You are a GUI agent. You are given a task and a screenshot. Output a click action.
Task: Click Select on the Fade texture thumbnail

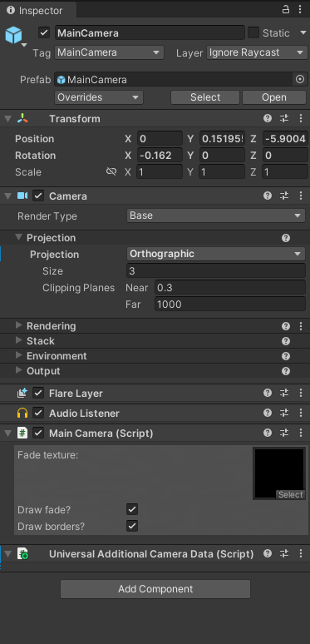(x=290, y=494)
